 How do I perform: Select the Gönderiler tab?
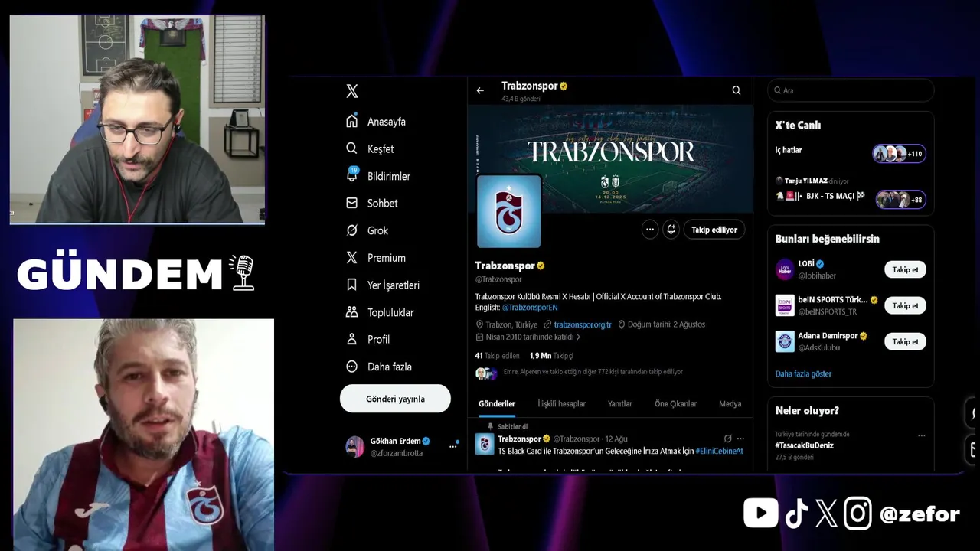coord(497,403)
